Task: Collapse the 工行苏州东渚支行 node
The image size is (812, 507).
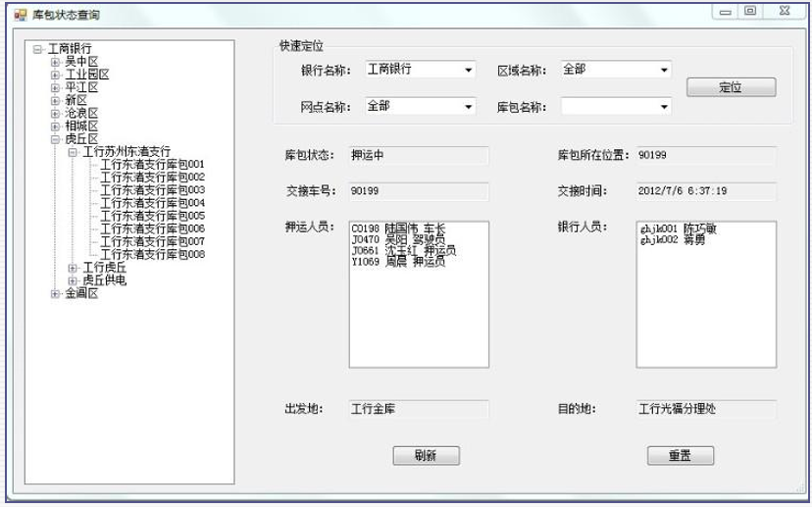Action: [73, 152]
